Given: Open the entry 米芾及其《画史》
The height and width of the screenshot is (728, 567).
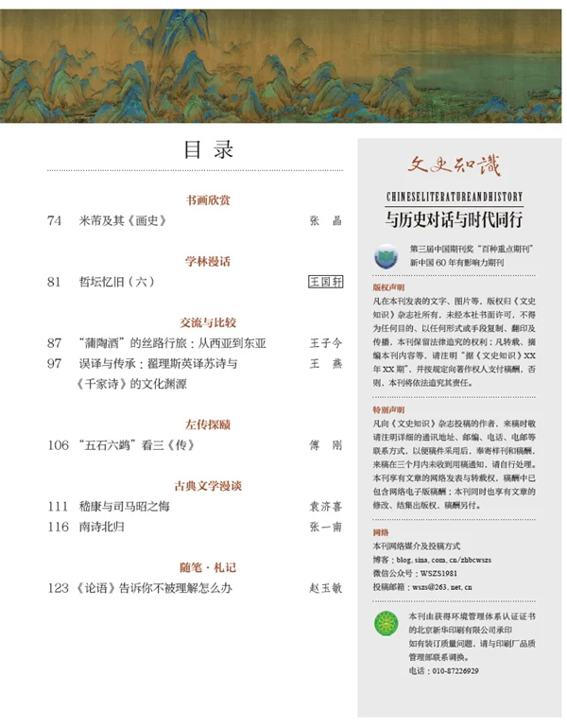Looking at the screenshot, I should (123, 220).
